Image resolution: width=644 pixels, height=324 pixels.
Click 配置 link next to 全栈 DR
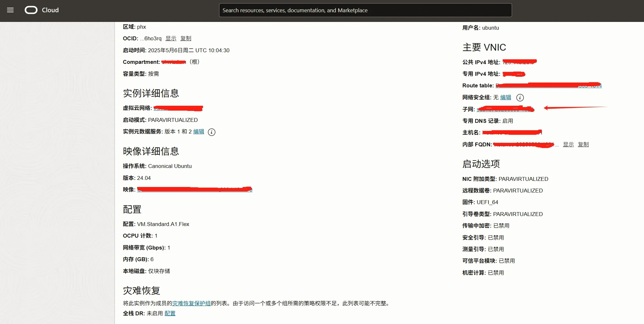click(x=170, y=313)
